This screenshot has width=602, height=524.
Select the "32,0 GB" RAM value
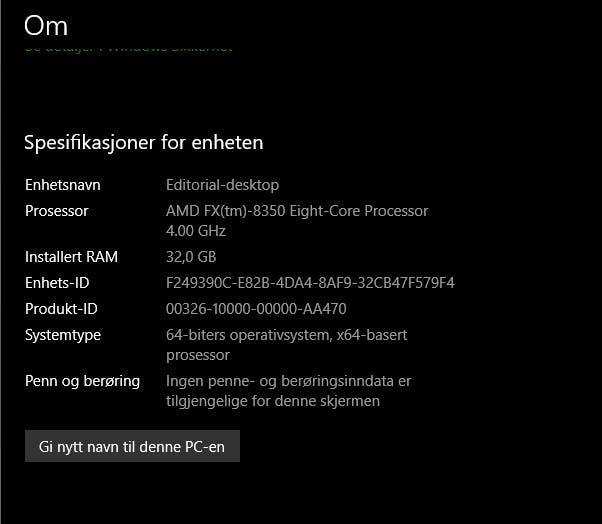click(x=191, y=257)
